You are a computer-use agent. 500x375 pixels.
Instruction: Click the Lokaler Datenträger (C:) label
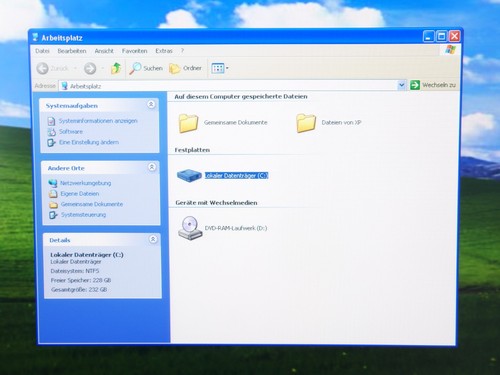coord(236,175)
